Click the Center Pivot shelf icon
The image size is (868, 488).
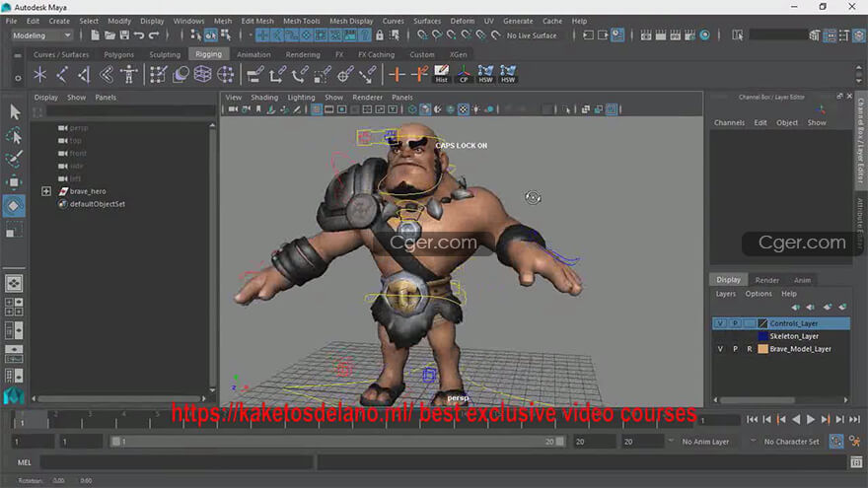(464, 74)
